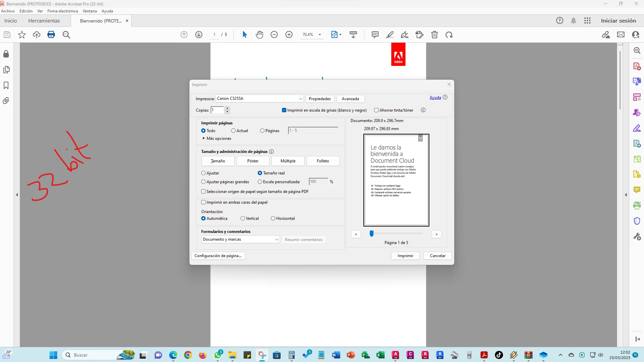Open Documento y marcas dropdown
The image size is (644, 362).
[240, 239]
